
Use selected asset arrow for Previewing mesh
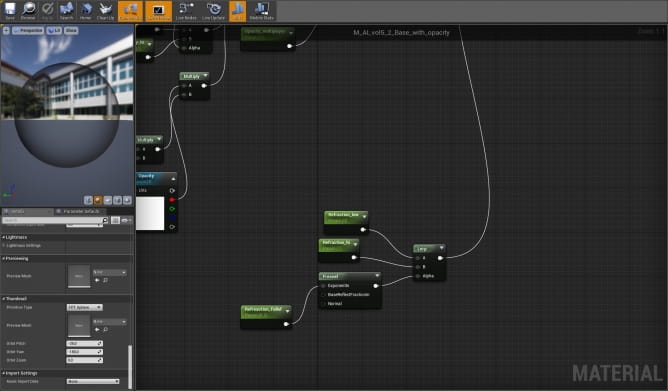[97, 280]
